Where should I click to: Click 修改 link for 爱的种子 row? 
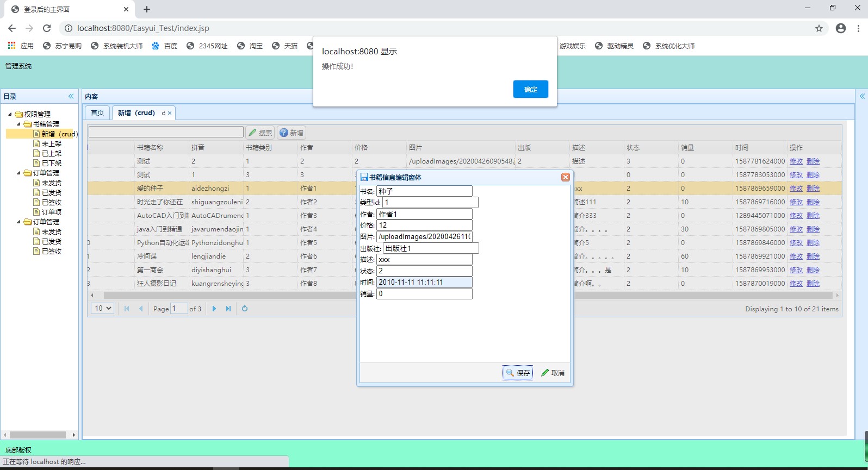click(x=796, y=189)
